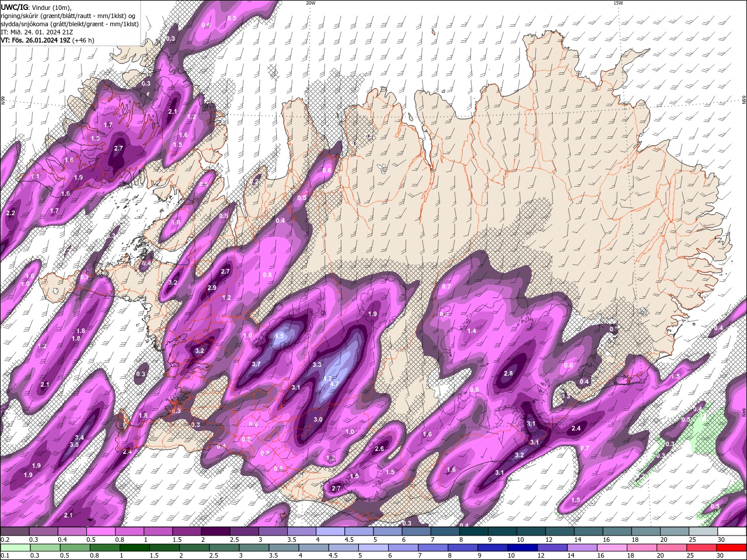
Task: Click upper legend swatch between 0.5 and 0.8
Action: [x=100, y=531]
